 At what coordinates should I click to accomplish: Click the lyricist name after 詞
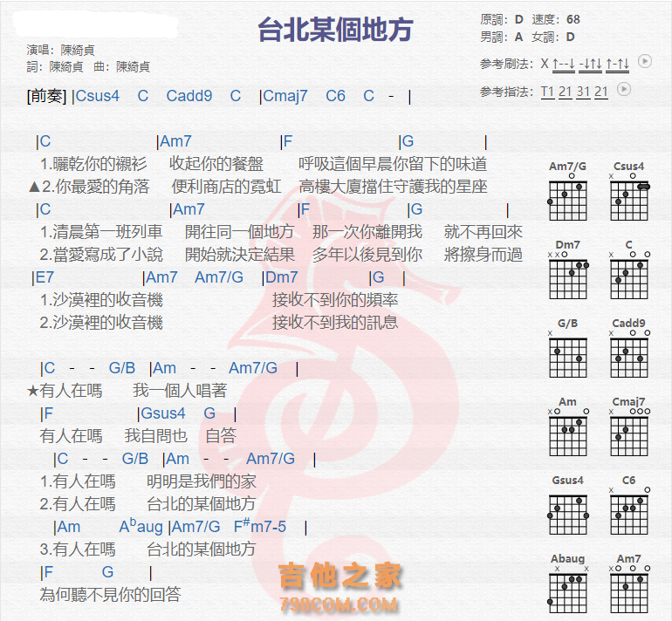click(66, 67)
